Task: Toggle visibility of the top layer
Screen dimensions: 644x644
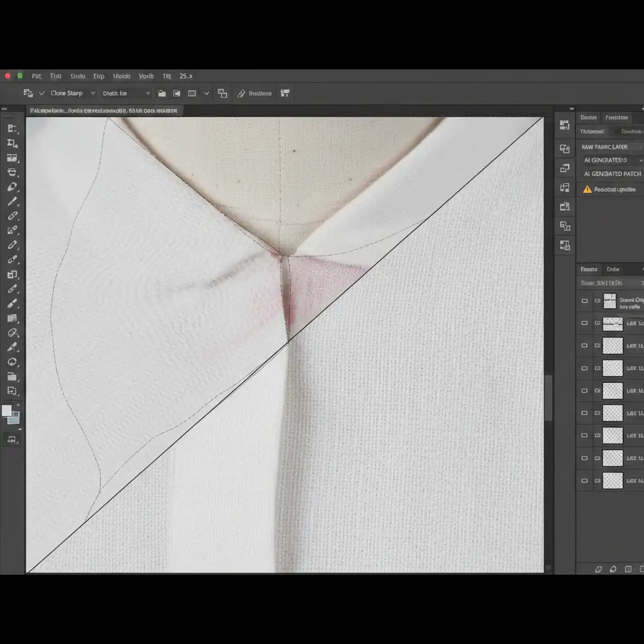Action: 585,301
